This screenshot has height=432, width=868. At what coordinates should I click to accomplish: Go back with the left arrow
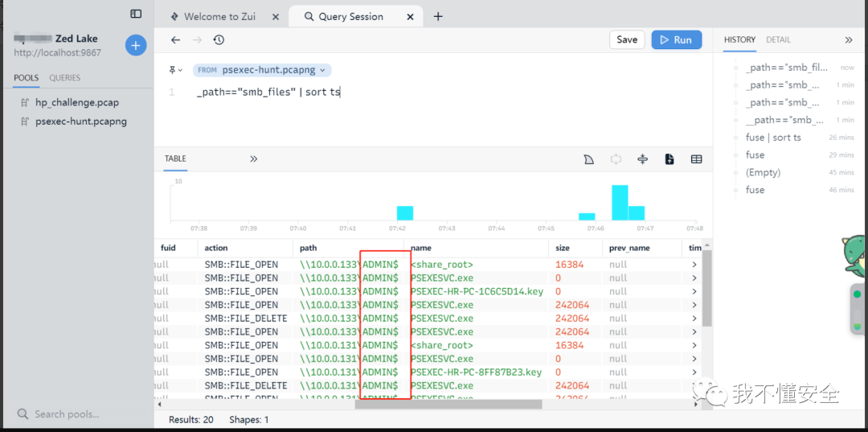175,40
